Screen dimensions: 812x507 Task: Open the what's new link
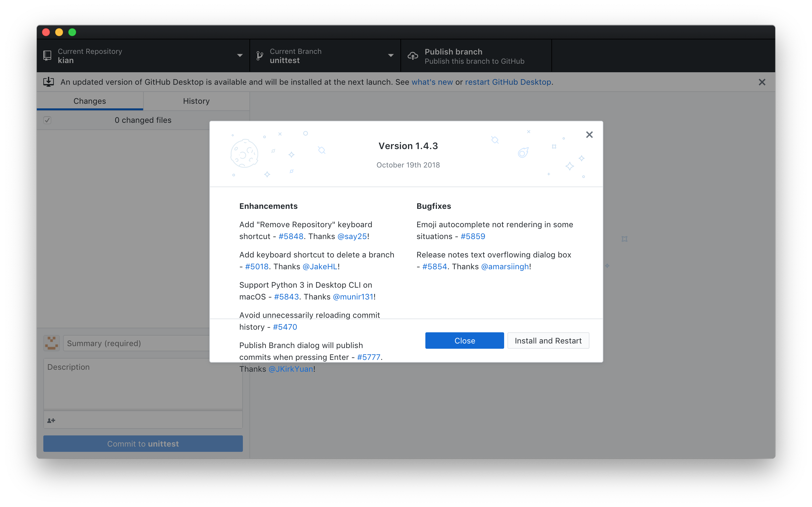[432, 82]
